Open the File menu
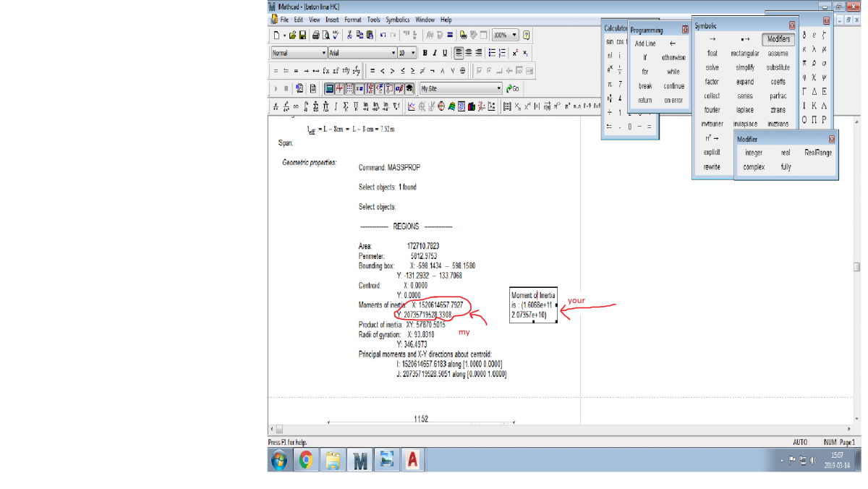Screen dimensions: 868x489 pyautogui.click(x=284, y=20)
